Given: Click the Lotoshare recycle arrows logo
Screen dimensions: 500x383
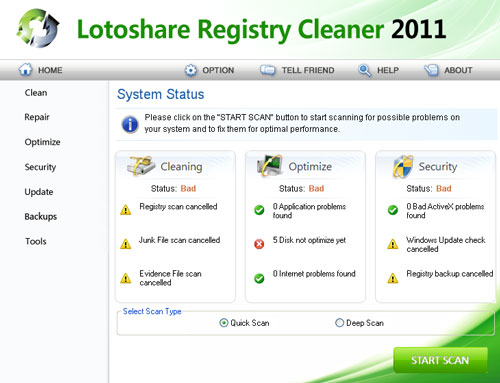Looking at the screenshot, I should click(x=38, y=28).
